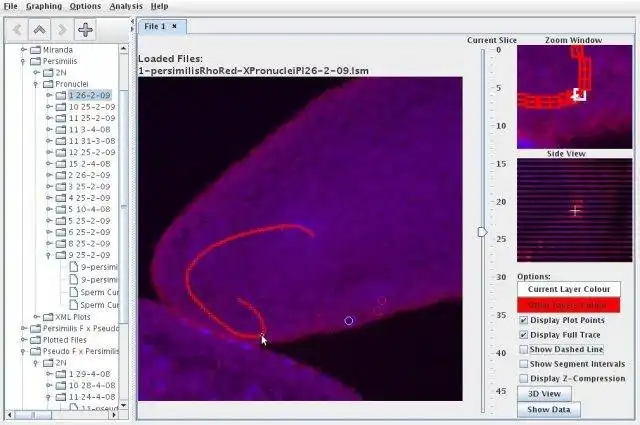
Task: Click folder icon of 6 25-2-09
Action: [61, 232]
